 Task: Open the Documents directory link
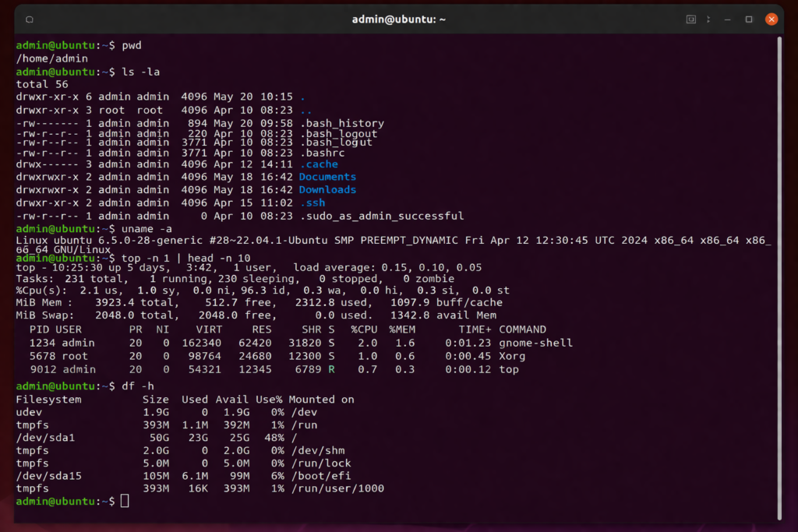click(327, 176)
